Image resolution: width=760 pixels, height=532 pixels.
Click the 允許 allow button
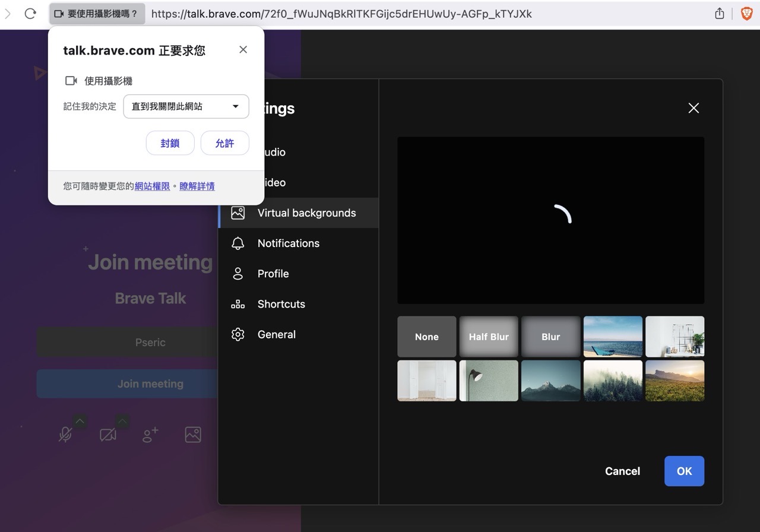point(224,143)
